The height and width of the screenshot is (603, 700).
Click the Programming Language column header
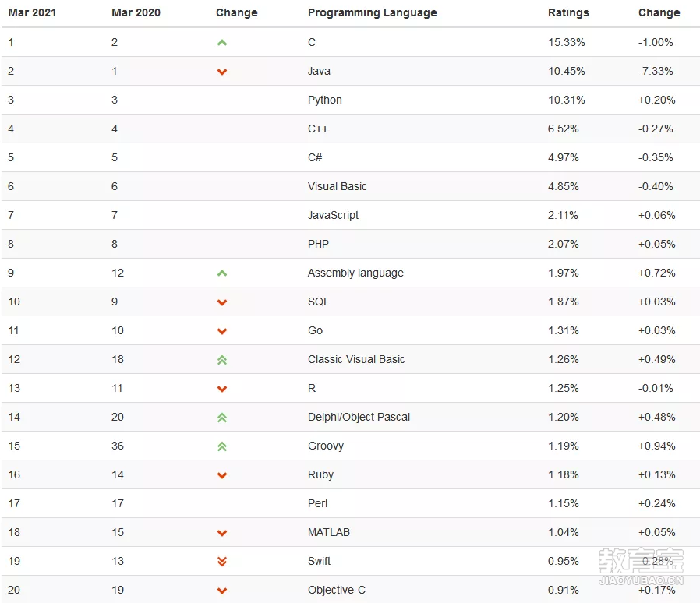(x=373, y=13)
